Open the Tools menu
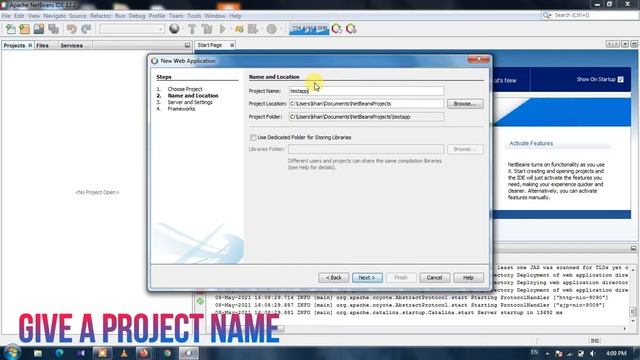Image resolution: width=640 pixels, height=360 pixels. click(194, 16)
